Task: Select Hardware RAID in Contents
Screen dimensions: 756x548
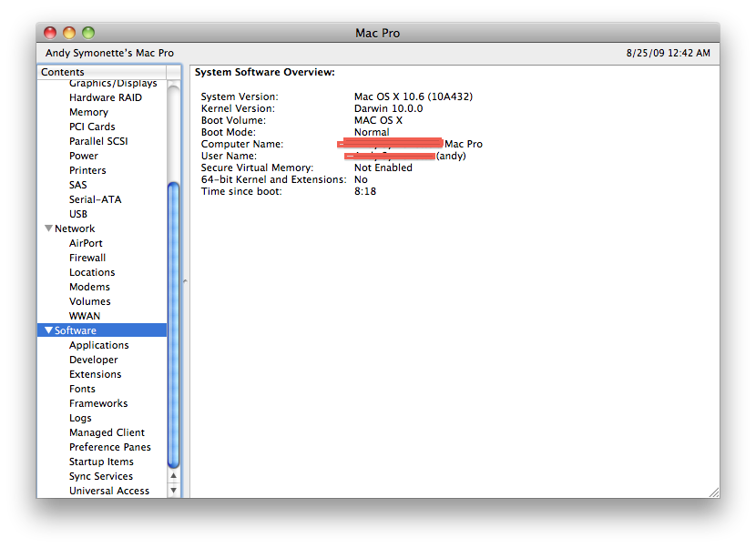Action: click(106, 97)
